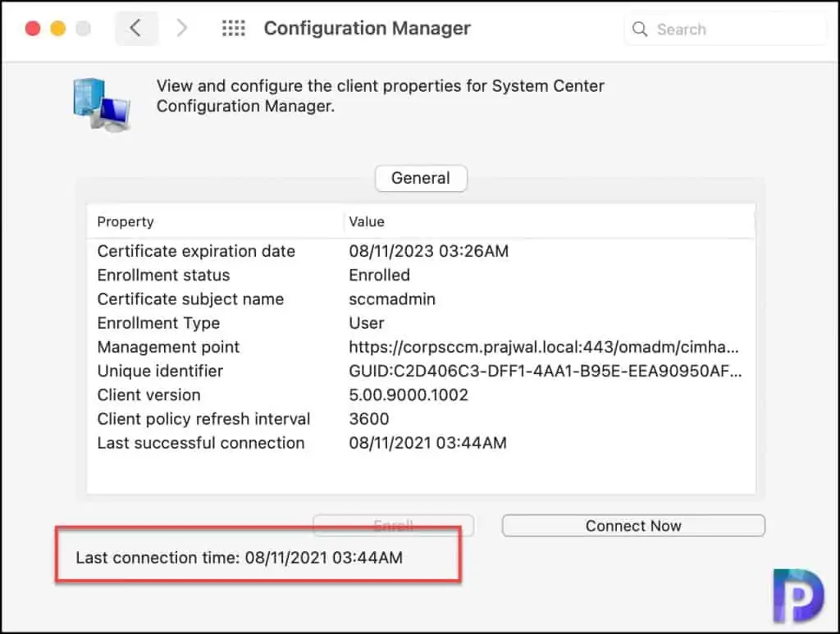
Task: Select the Enrollment Type row
Action: pyautogui.click(x=421, y=323)
